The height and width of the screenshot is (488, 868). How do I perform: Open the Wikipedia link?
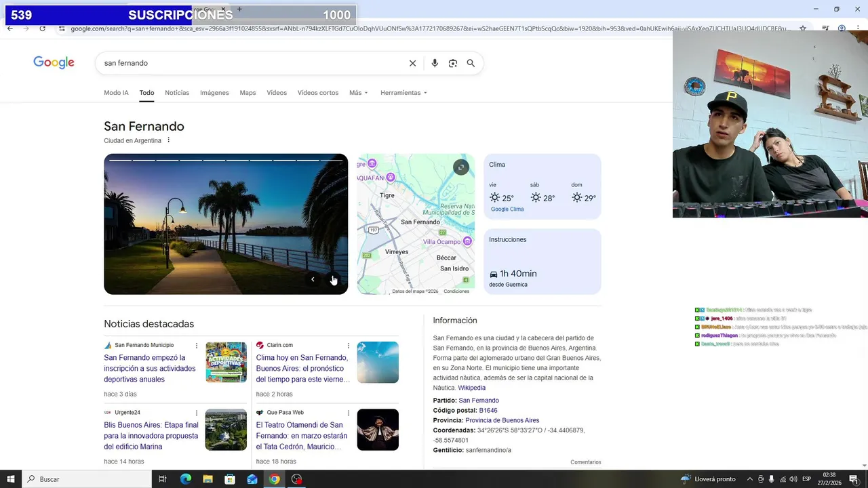471,388
